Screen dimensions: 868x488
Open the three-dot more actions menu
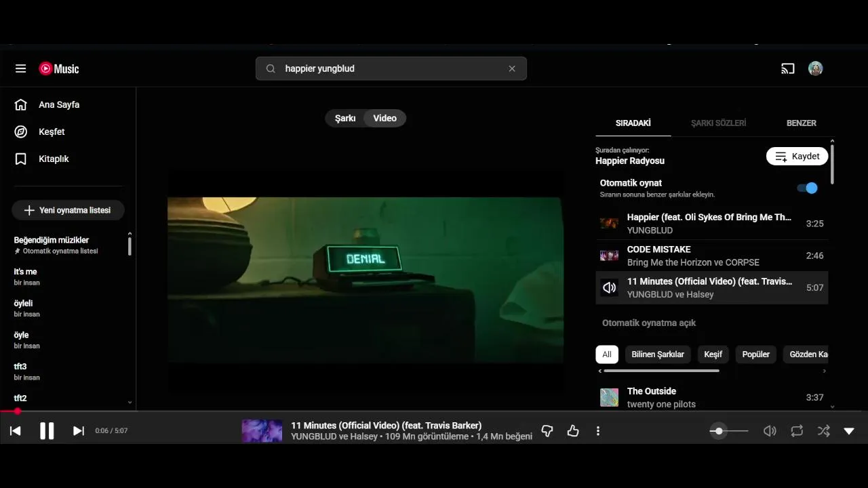[x=597, y=431]
